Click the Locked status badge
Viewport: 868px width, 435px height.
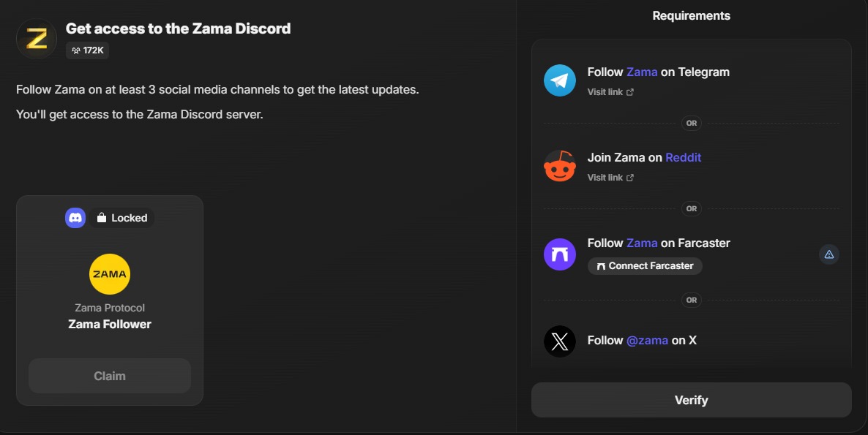click(x=121, y=218)
